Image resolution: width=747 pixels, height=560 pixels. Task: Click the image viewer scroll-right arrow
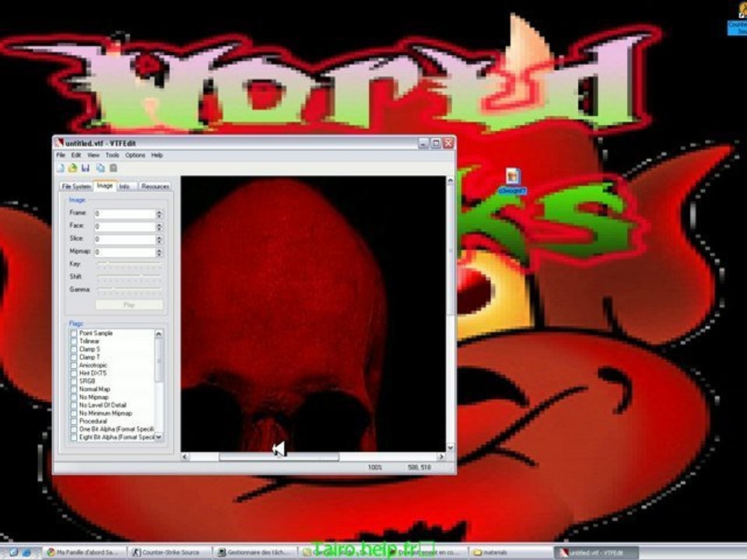(441, 457)
